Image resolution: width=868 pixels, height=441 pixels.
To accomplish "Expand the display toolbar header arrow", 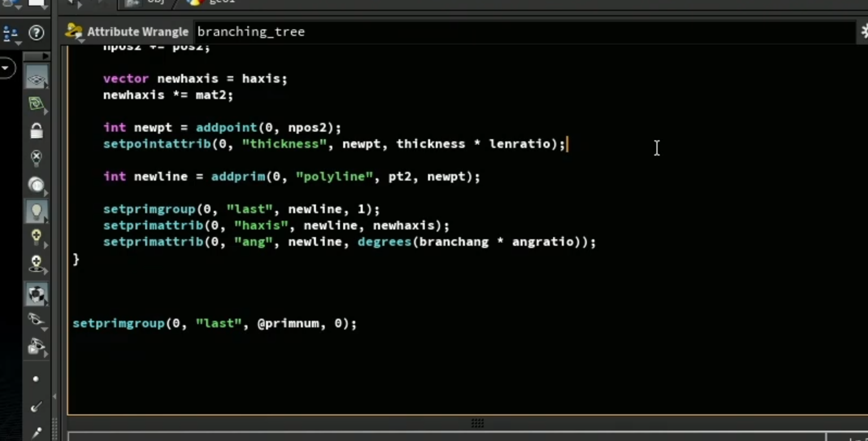I will click(36, 56).
